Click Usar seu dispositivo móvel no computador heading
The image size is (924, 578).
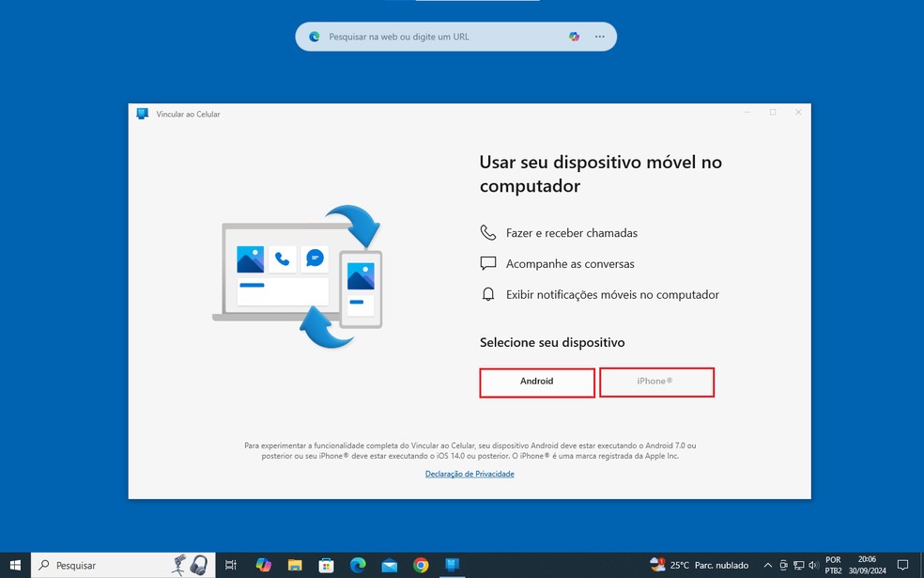600,174
